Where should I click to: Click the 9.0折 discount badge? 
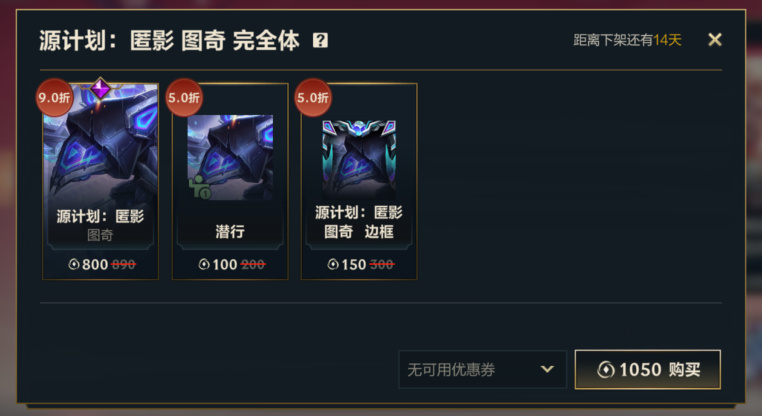tap(54, 98)
